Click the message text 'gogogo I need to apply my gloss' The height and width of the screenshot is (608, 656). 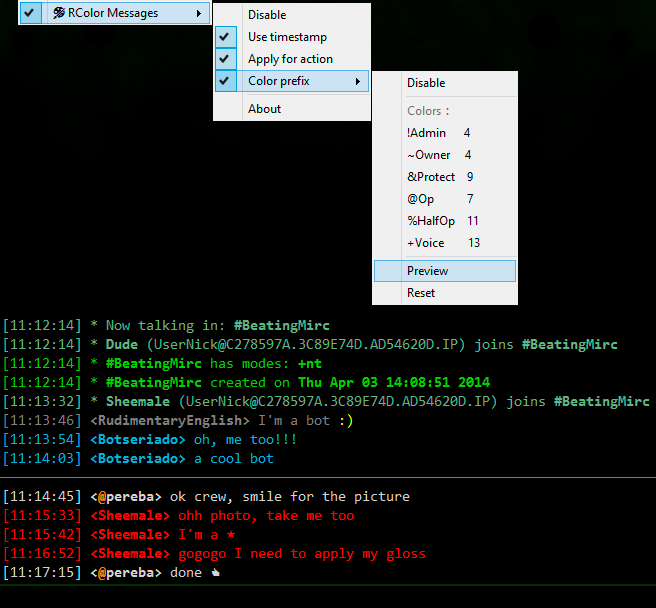(x=302, y=554)
